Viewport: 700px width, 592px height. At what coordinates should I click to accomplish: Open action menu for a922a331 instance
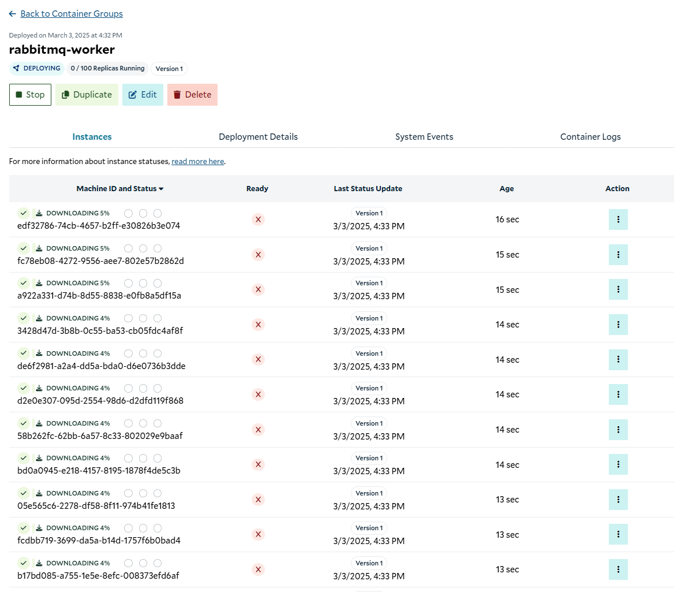618,289
